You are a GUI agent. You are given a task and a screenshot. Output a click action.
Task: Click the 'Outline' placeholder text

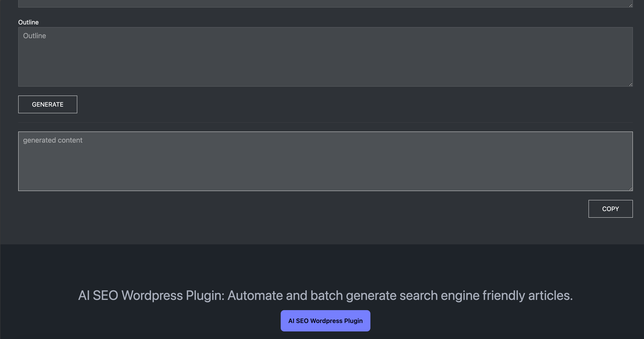(34, 36)
